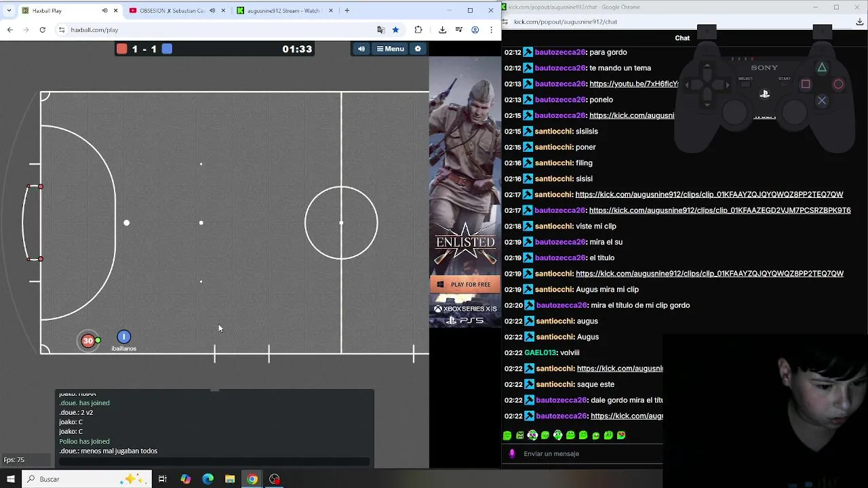Open the Chrome profile icon
Viewport: 868px width, 488px height.
click(475, 30)
